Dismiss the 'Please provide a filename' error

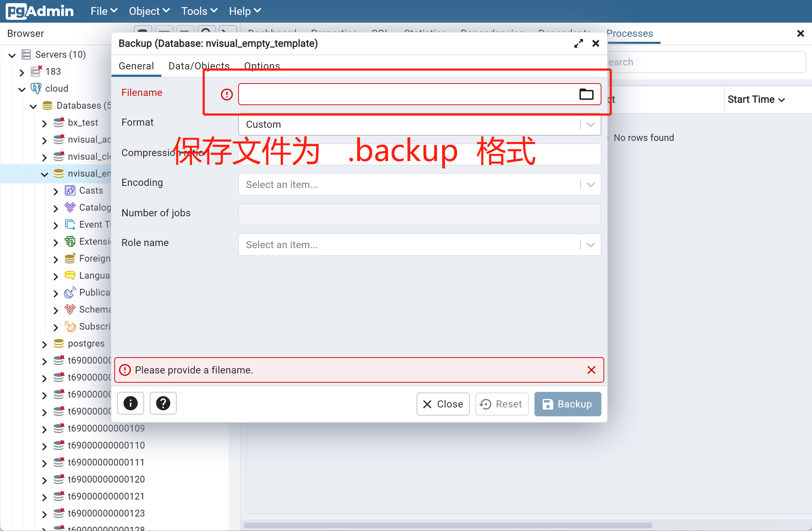click(591, 370)
